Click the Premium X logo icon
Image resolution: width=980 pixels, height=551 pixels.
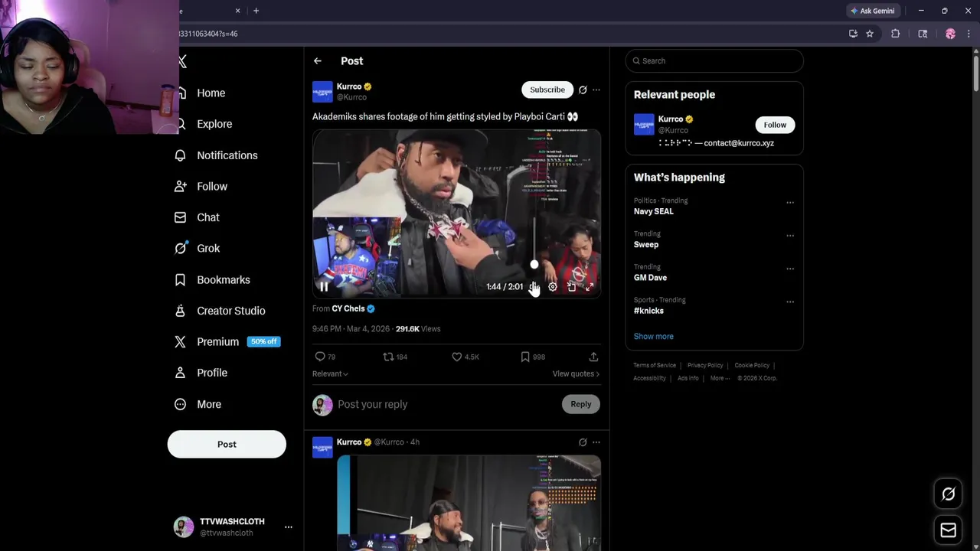(x=180, y=342)
